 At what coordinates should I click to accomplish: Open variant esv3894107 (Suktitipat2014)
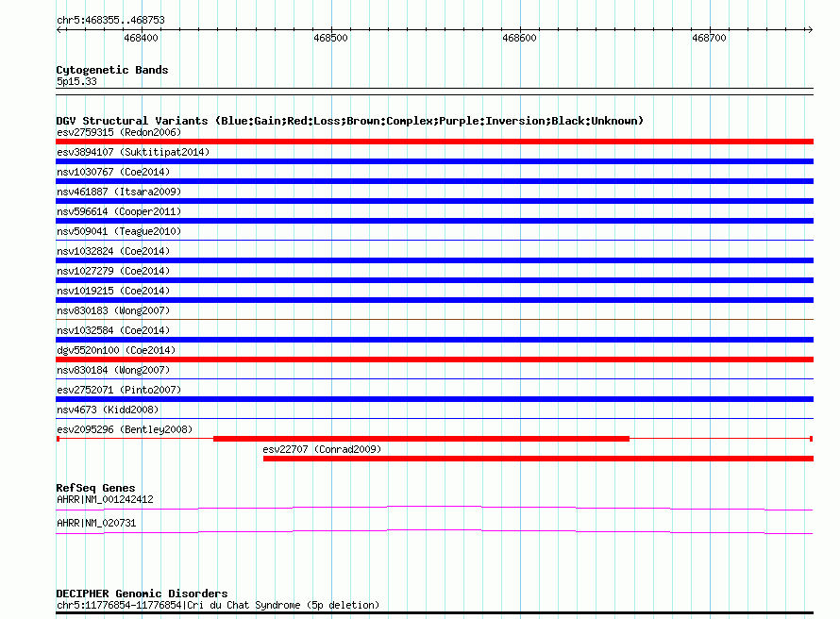pos(133,152)
